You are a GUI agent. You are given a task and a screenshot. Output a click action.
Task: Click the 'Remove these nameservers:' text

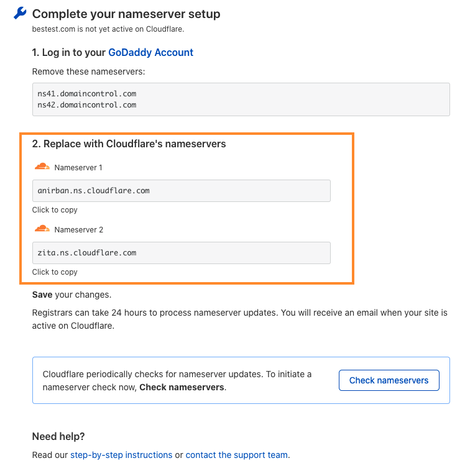pyautogui.click(x=88, y=71)
